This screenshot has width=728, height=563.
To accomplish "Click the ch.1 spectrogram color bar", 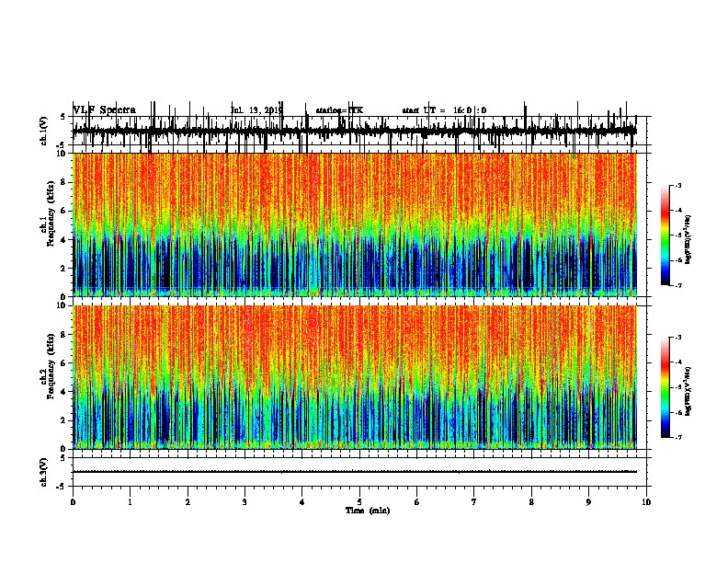I will click(665, 236).
